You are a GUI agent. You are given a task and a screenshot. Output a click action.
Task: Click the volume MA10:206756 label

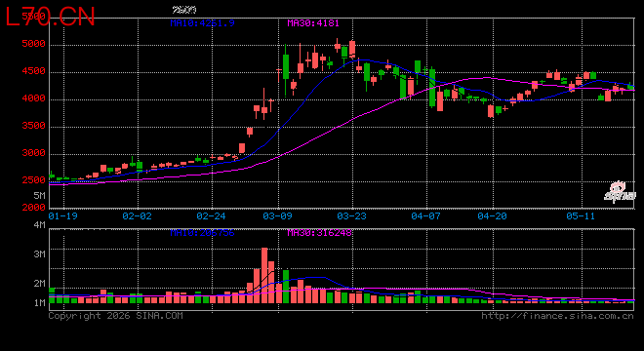coord(203,233)
